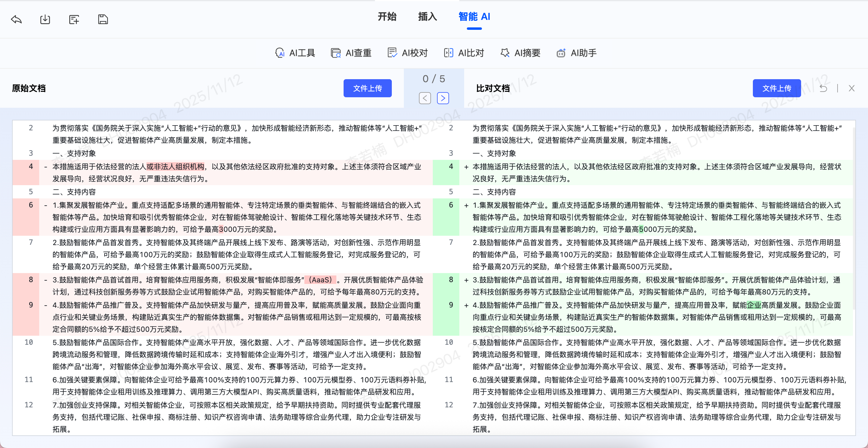
Task: Click highlighted deleted text 或非法人组织机构
Action: (175, 166)
